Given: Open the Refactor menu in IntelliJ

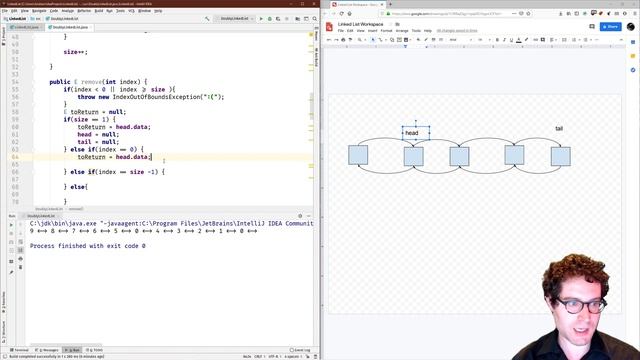Looking at the screenshot, I should 84,11.
